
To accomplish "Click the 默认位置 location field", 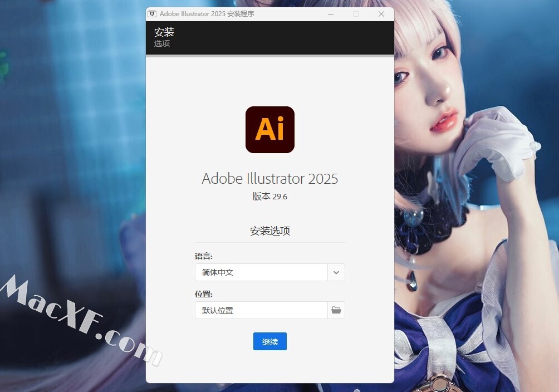I will (x=261, y=310).
